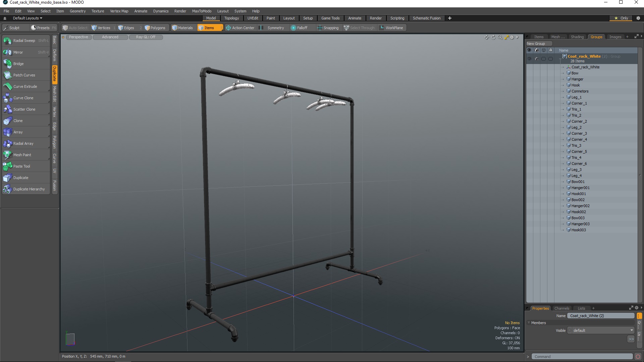Open layout settings gear top right
The image size is (644, 362).
click(638, 18)
